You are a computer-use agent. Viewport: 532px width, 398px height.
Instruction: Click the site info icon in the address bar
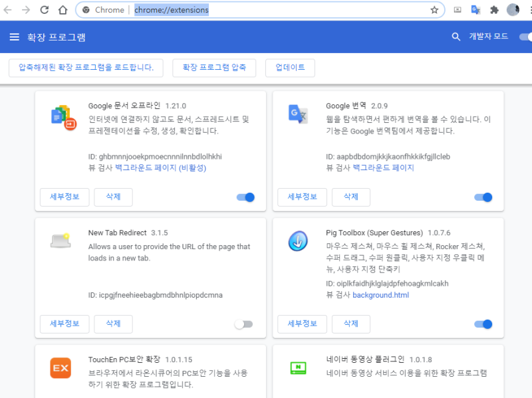[x=86, y=10]
